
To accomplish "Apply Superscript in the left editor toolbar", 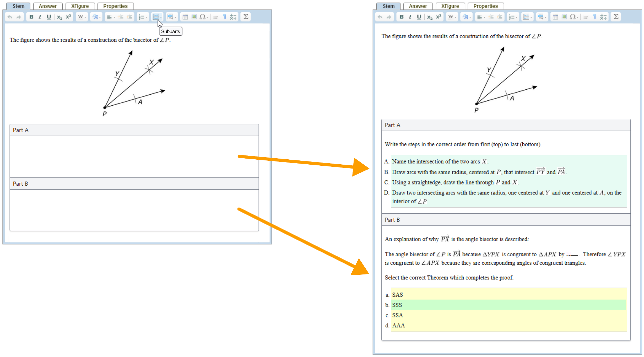I will 68,17.
